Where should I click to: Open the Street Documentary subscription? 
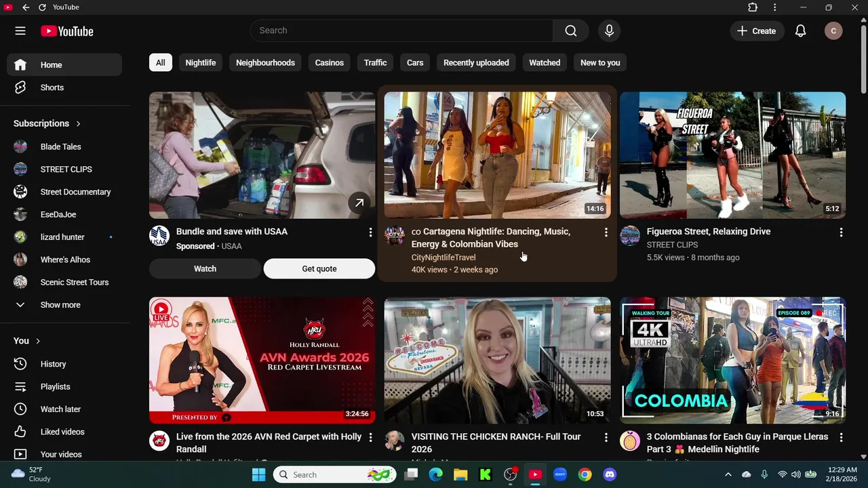[x=64, y=192]
